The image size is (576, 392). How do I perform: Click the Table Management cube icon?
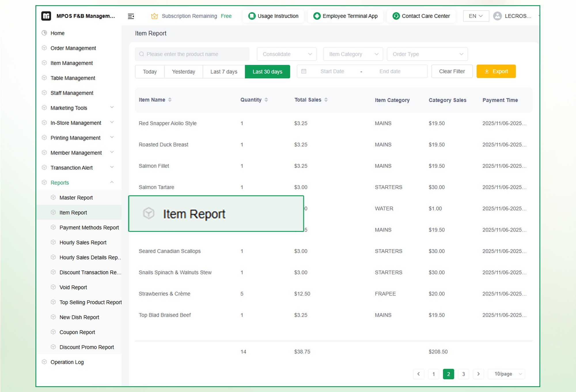44,78
